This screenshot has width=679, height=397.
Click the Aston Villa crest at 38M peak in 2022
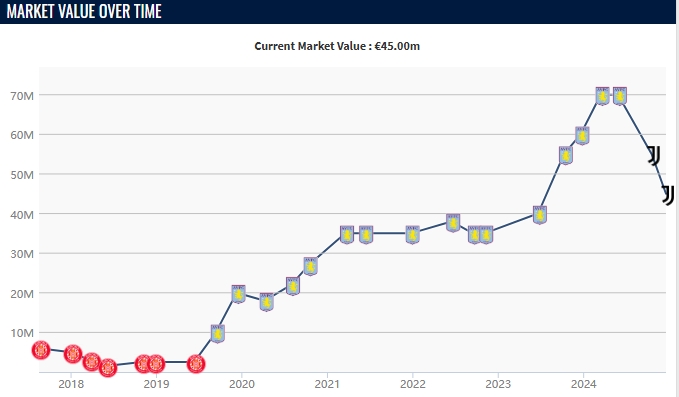coord(453,223)
